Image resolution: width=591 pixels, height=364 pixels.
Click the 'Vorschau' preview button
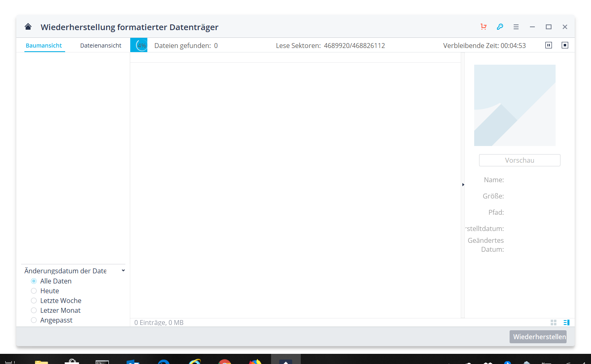pos(519,160)
